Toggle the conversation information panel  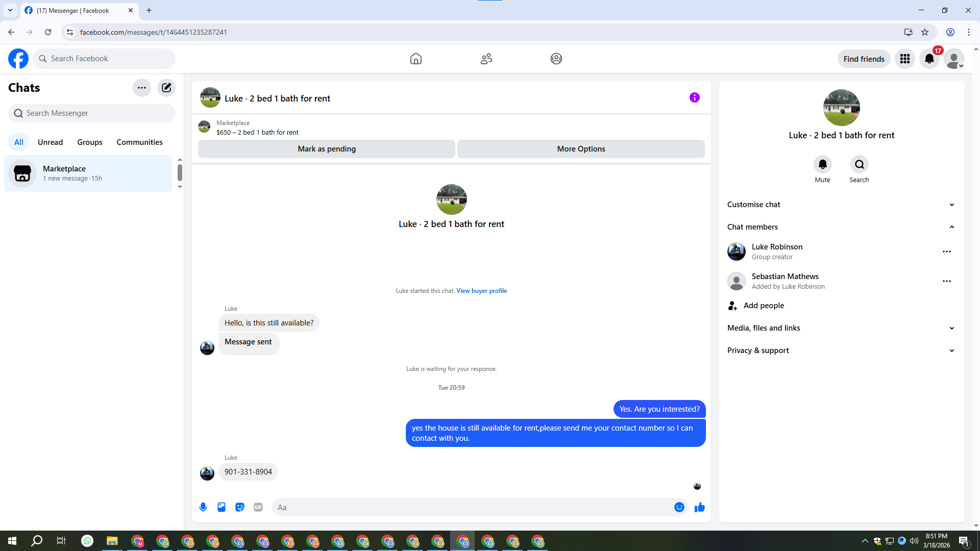[694, 97]
